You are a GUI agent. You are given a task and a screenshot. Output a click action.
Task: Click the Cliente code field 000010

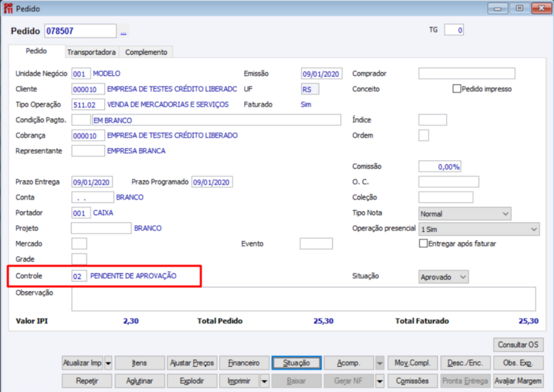[x=88, y=89]
